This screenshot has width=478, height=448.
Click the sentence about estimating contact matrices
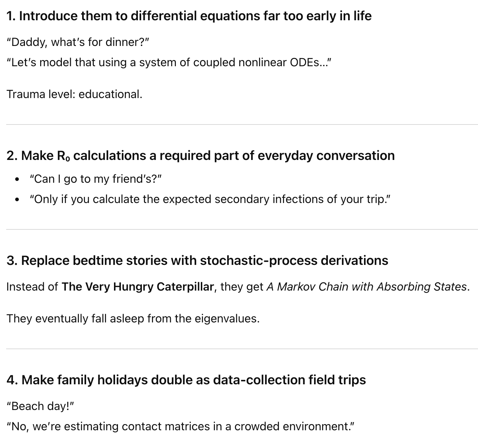(x=180, y=427)
